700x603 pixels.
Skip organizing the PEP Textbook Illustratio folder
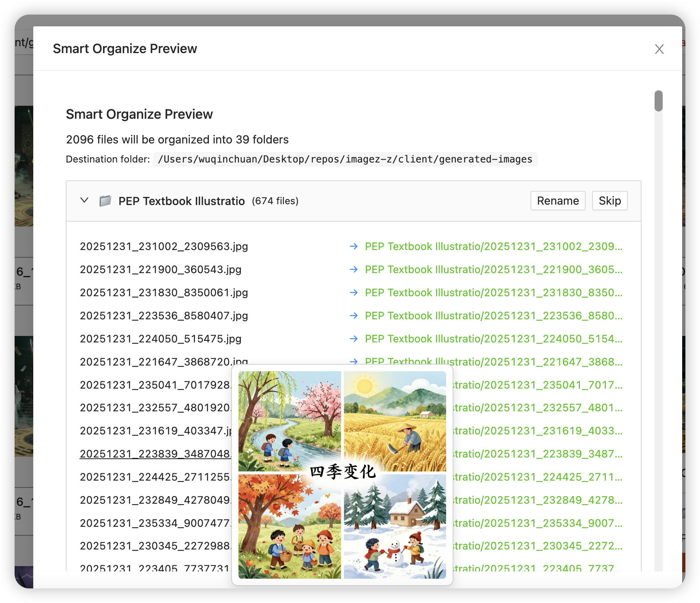(x=610, y=201)
